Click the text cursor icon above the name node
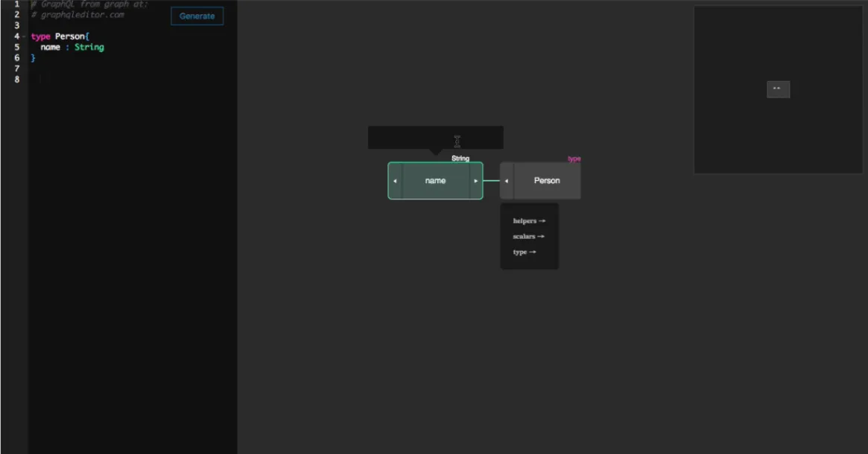 [x=457, y=140]
